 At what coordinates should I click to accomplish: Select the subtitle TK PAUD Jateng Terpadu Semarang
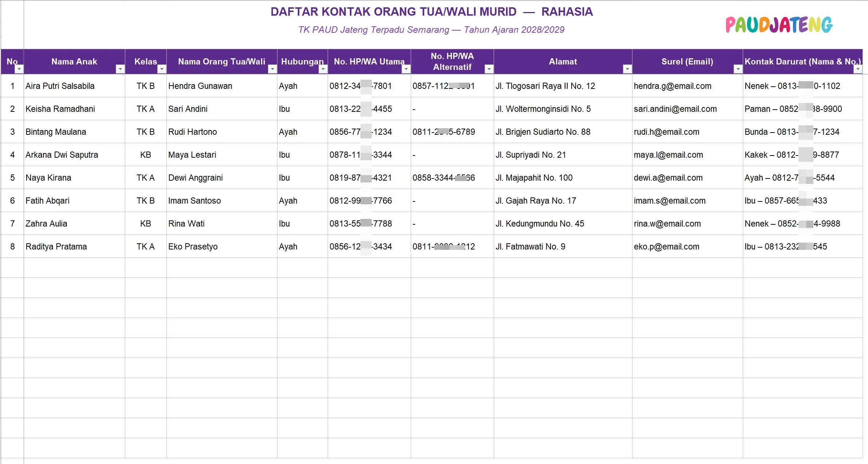(374, 30)
